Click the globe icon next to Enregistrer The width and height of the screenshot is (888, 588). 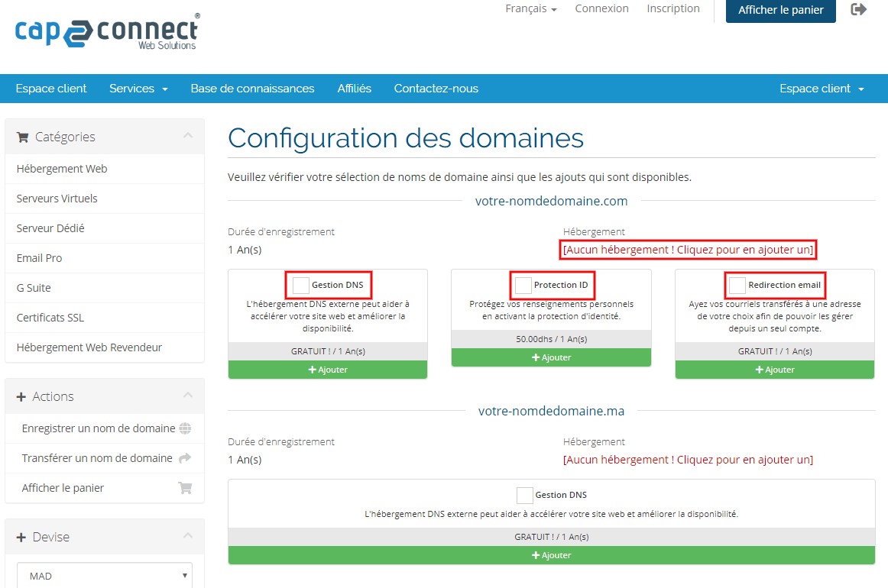[x=185, y=428]
